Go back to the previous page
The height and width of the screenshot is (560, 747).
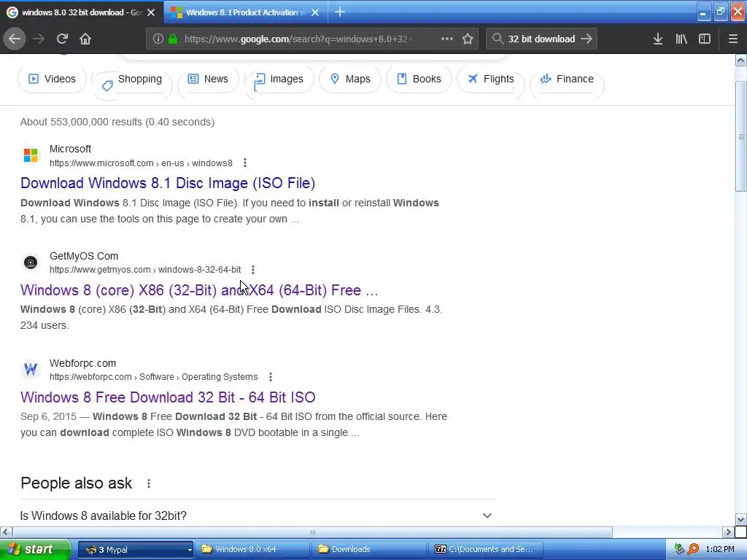(15, 39)
